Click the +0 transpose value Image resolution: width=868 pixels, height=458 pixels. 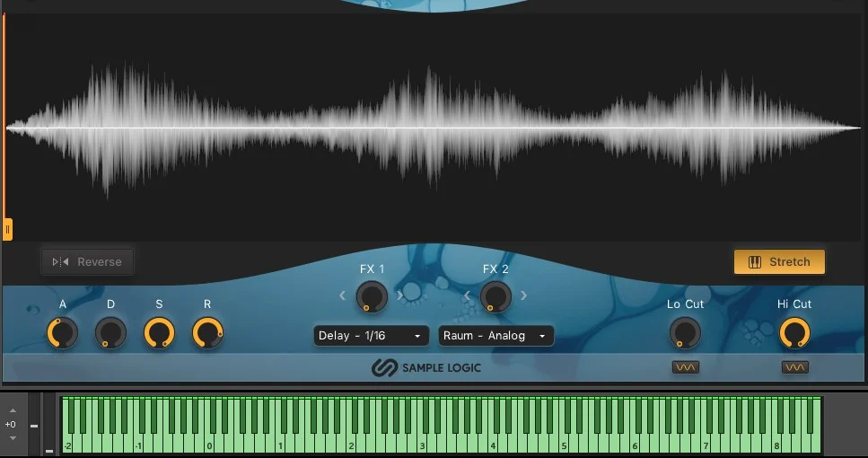tap(11, 425)
